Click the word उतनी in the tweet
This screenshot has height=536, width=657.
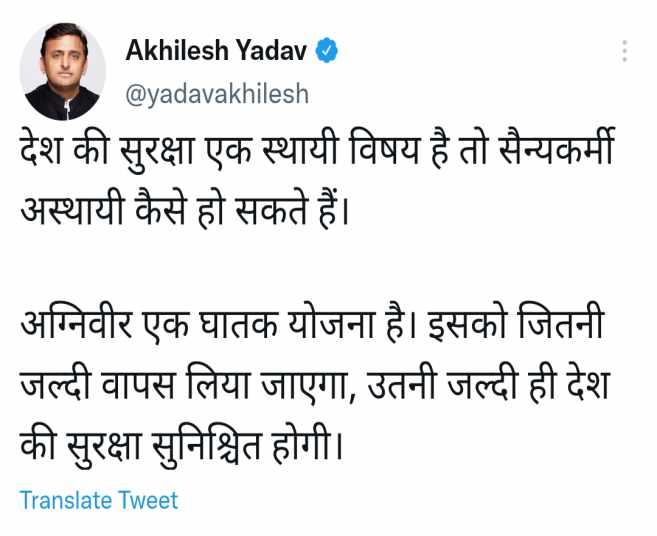(x=402, y=386)
